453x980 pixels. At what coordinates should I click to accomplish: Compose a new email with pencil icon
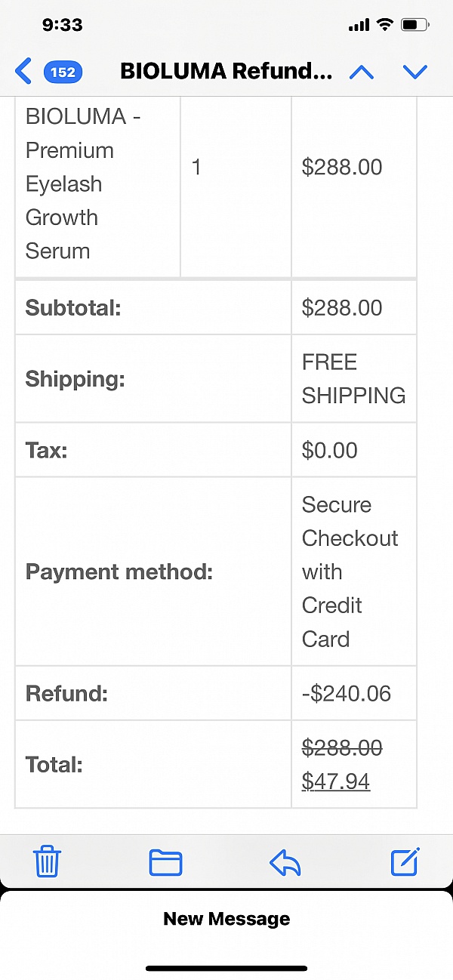[x=405, y=861]
